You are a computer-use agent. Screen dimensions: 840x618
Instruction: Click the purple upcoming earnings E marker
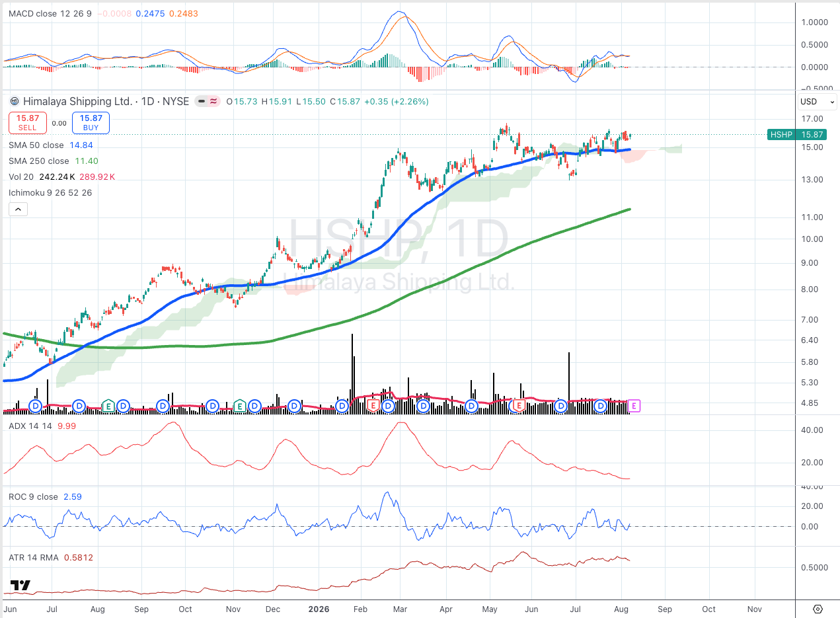coord(634,405)
